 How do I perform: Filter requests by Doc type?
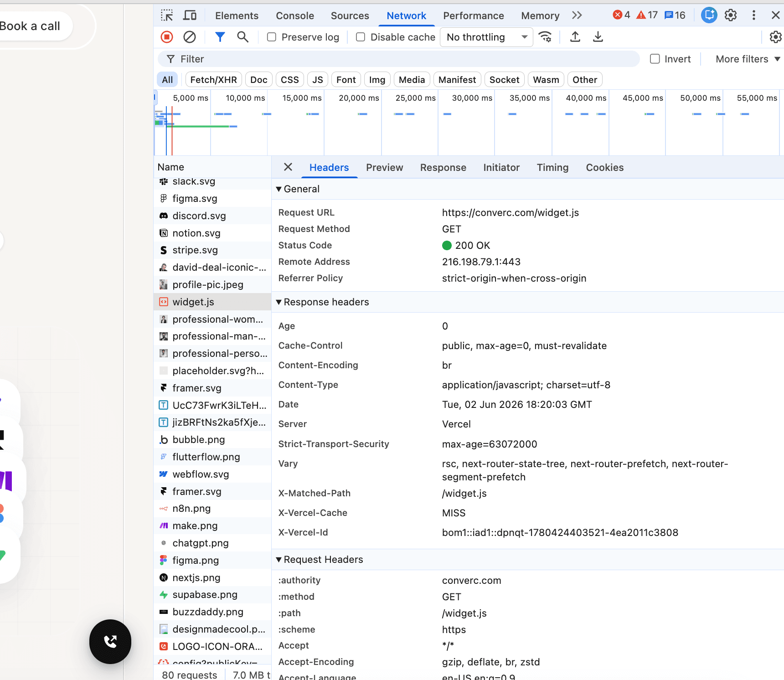coord(259,80)
